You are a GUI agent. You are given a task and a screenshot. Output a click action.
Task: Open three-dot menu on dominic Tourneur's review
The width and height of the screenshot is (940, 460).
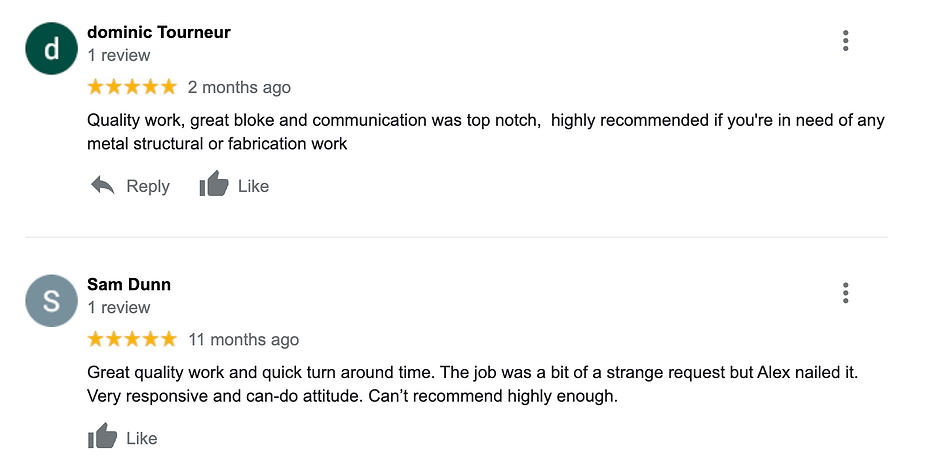coord(845,40)
